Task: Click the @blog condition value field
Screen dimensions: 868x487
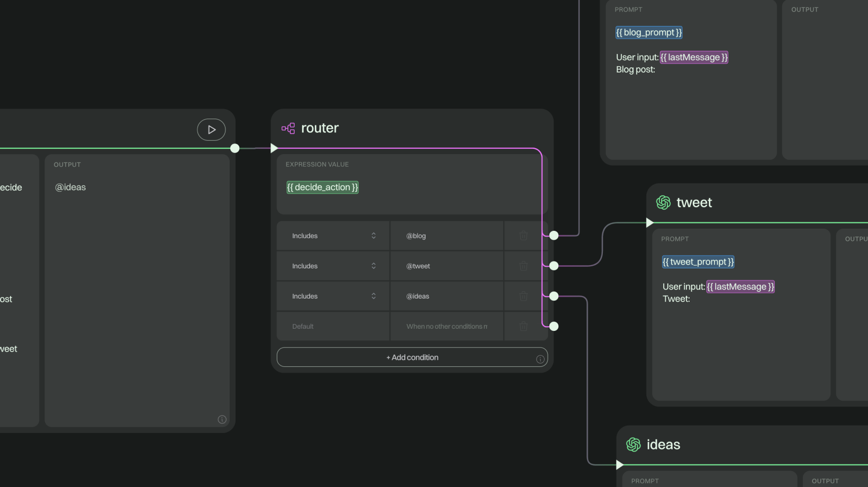Action: click(x=447, y=236)
